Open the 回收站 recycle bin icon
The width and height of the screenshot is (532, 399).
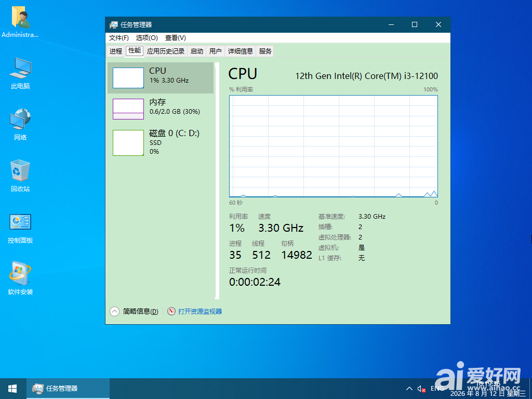(20, 176)
